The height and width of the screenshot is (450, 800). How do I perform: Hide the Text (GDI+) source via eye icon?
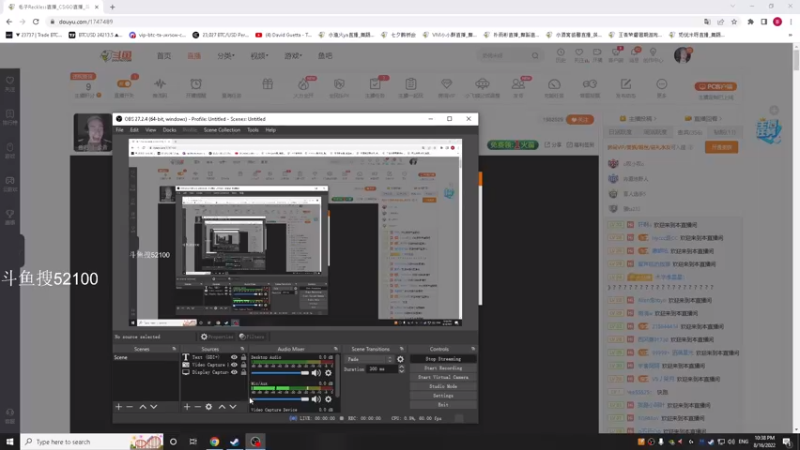tap(234, 357)
